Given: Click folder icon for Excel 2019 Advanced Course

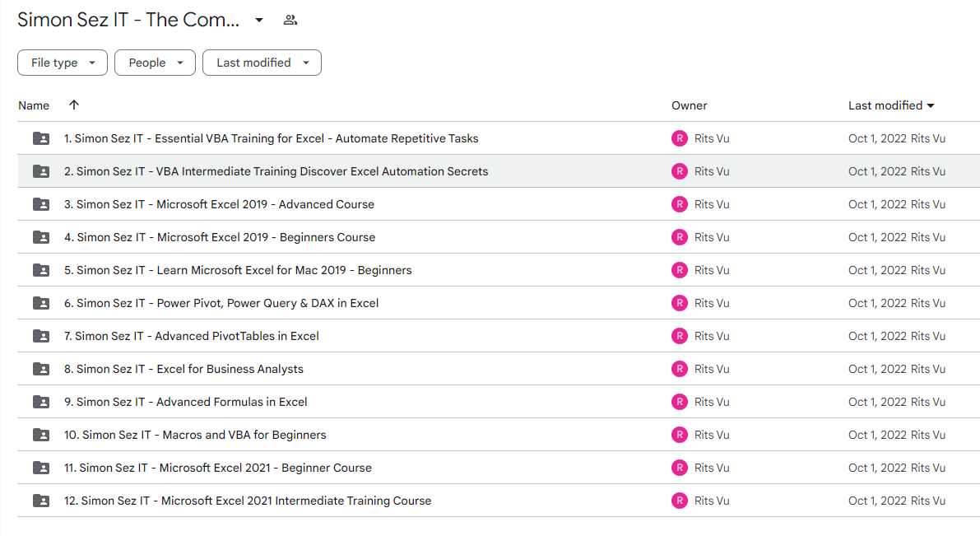Looking at the screenshot, I should coord(41,204).
